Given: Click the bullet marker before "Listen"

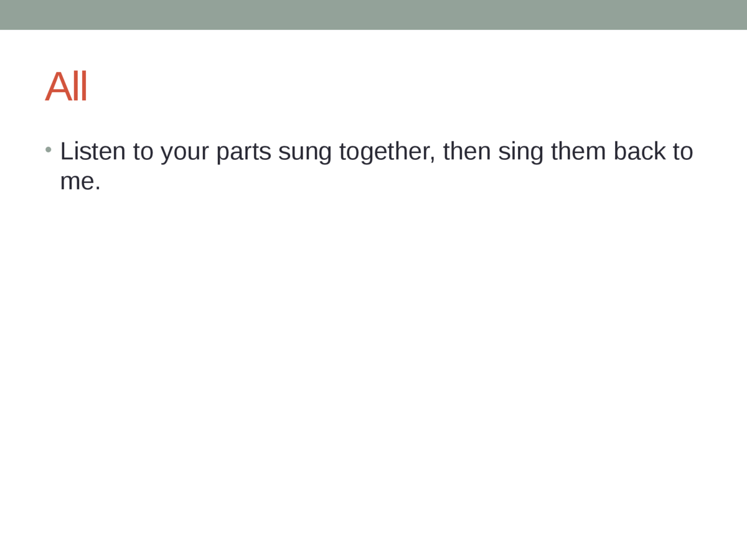Looking at the screenshot, I should tap(48, 150).
